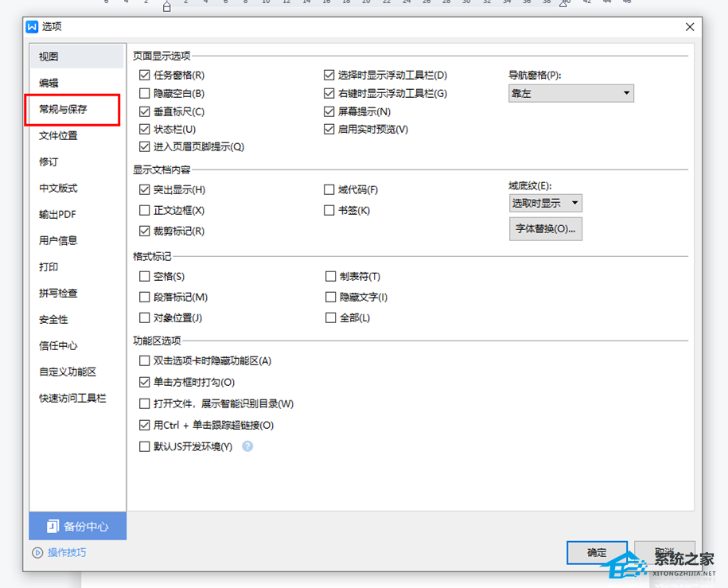Screen dimensions: 728x588
Task: Toggle the 任务窗格(R) checkbox
Action: tap(144, 76)
